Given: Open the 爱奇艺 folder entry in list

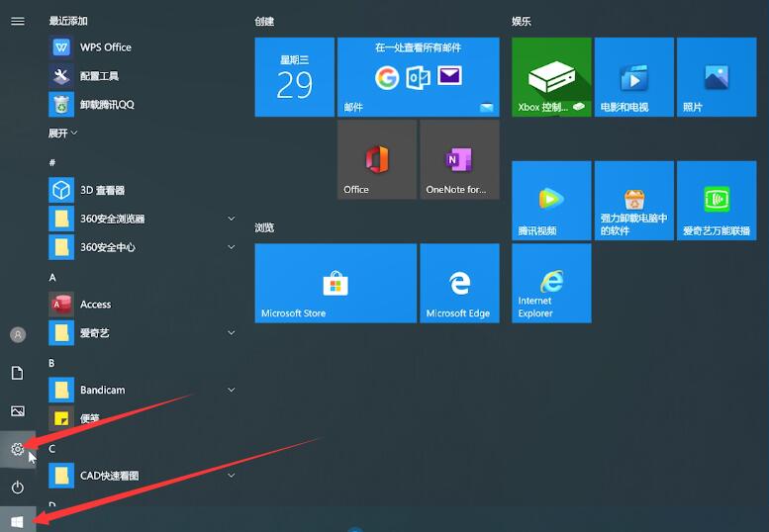Looking at the screenshot, I should point(143,332).
